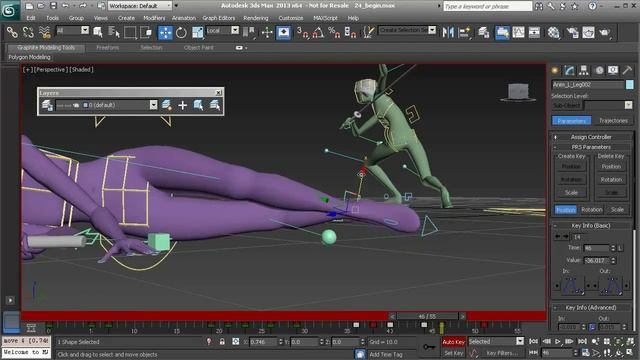Toggle Keyboard Shortcut Override button
This screenshot has width=640, height=360.
coord(283,32)
